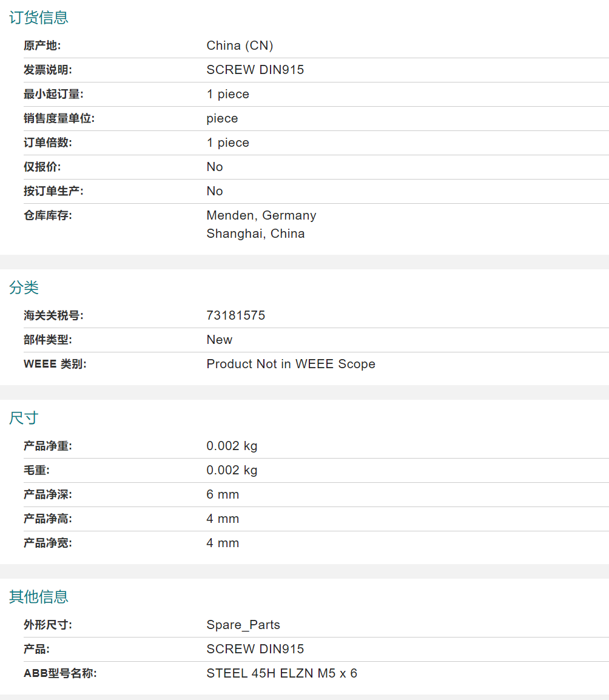Click the 最小起订量 label
Screen dimensions: 609x700
53,94
